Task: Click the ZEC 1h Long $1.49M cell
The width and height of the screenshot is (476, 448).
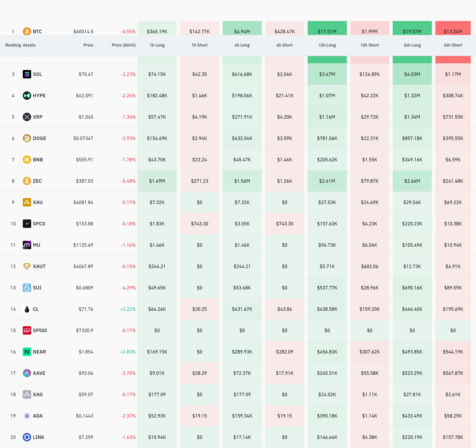Action: (x=157, y=181)
